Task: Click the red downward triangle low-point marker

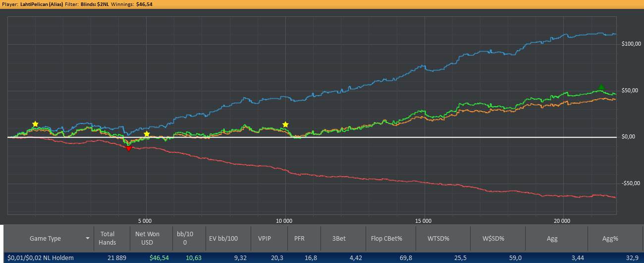Action: 129,148
